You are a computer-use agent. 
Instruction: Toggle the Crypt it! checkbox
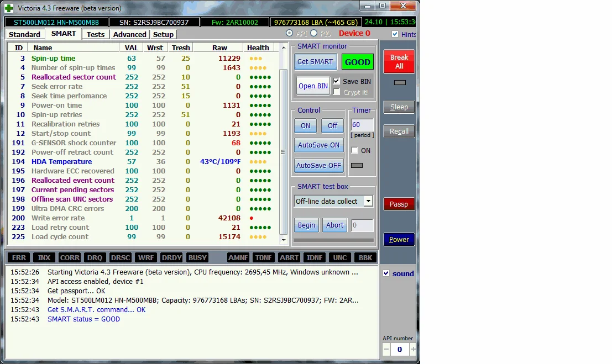tap(337, 92)
